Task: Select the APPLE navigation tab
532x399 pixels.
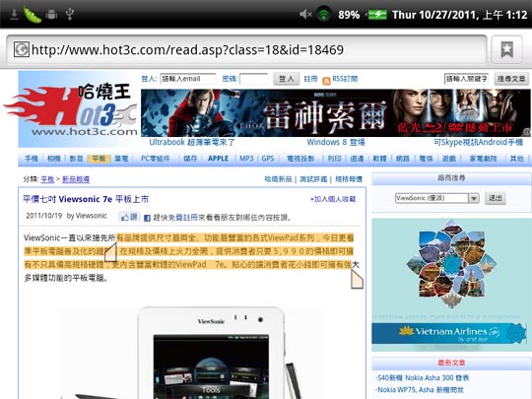Action: (x=218, y=159)
